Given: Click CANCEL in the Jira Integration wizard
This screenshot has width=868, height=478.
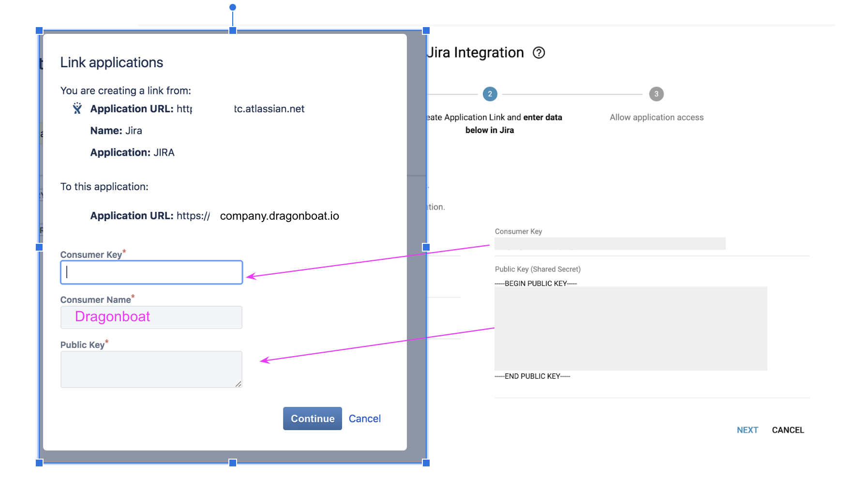Looking at the screenshot, I should 788,430.
